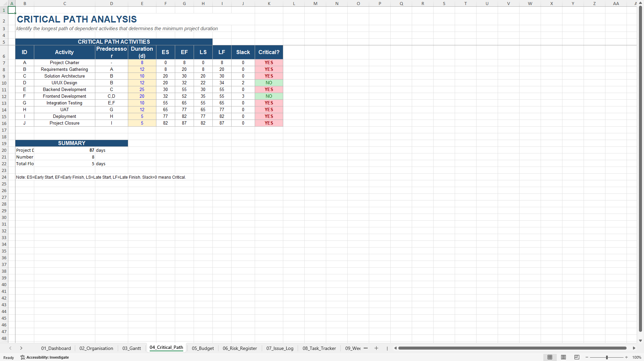Select all cells via corner triangle
The image size is (644, 361).
tap(4, 3)
